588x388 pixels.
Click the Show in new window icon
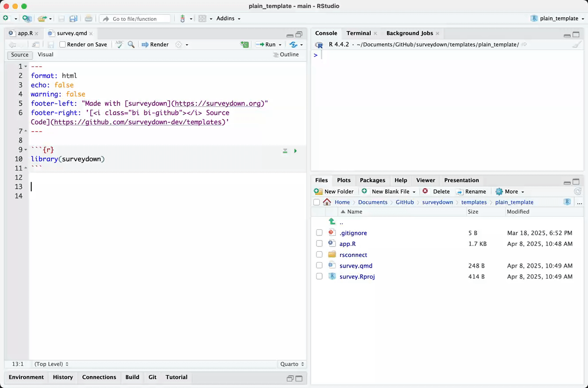coord(35,44)
